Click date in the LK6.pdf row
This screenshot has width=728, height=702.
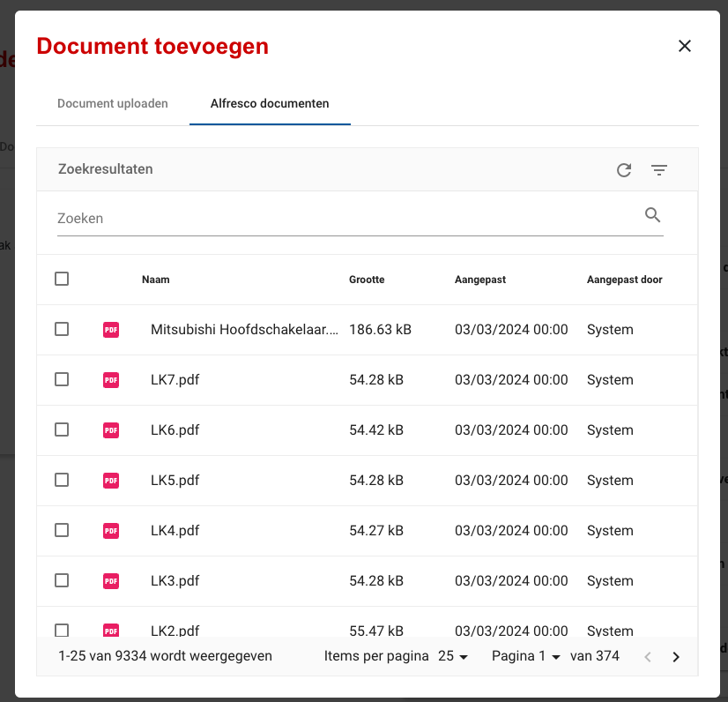[511, 429]
